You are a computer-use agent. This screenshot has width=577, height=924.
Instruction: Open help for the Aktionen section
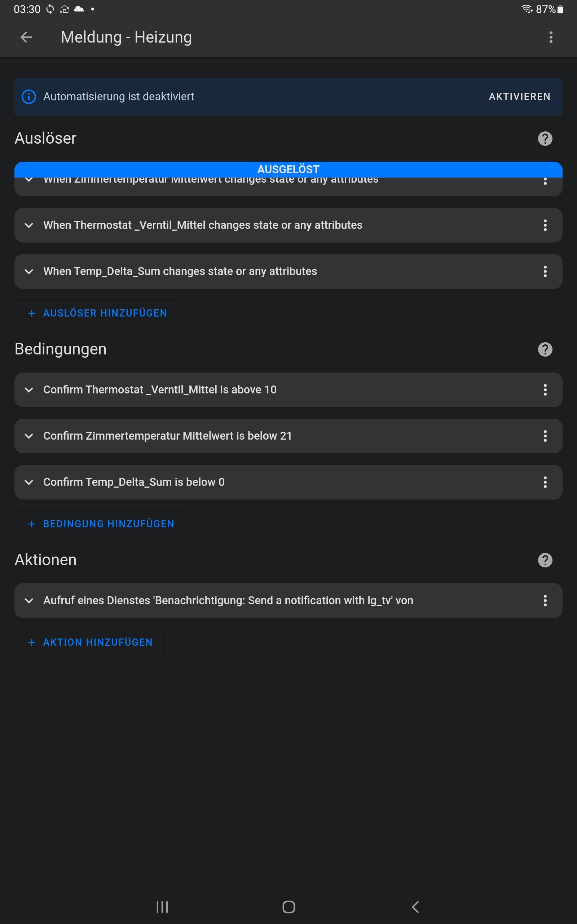545,560
